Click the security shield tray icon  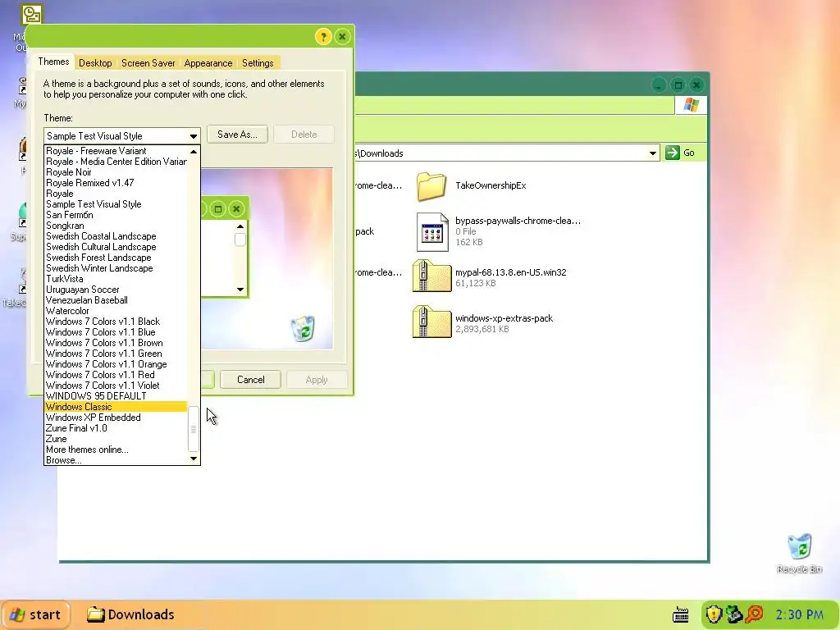[714, 614]
